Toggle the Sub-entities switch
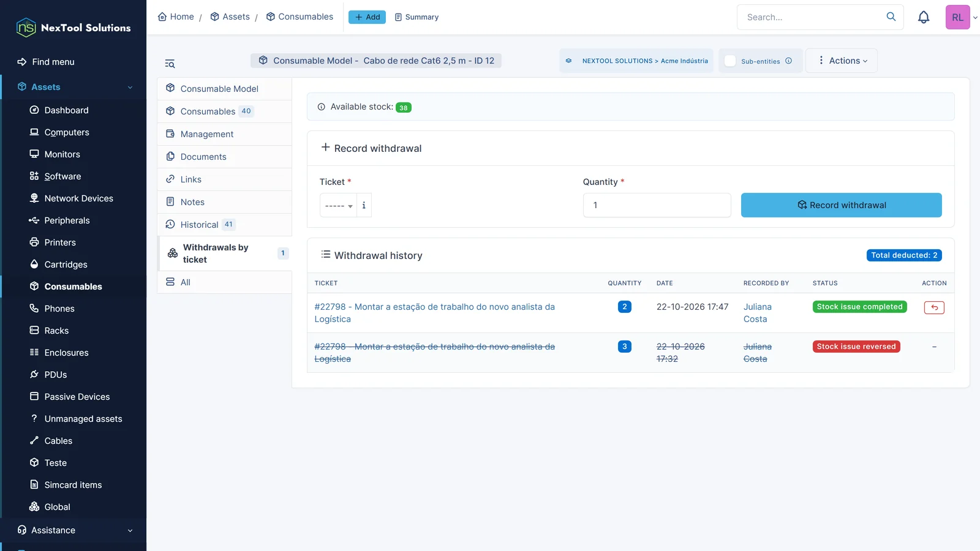 tap(730, 61)
